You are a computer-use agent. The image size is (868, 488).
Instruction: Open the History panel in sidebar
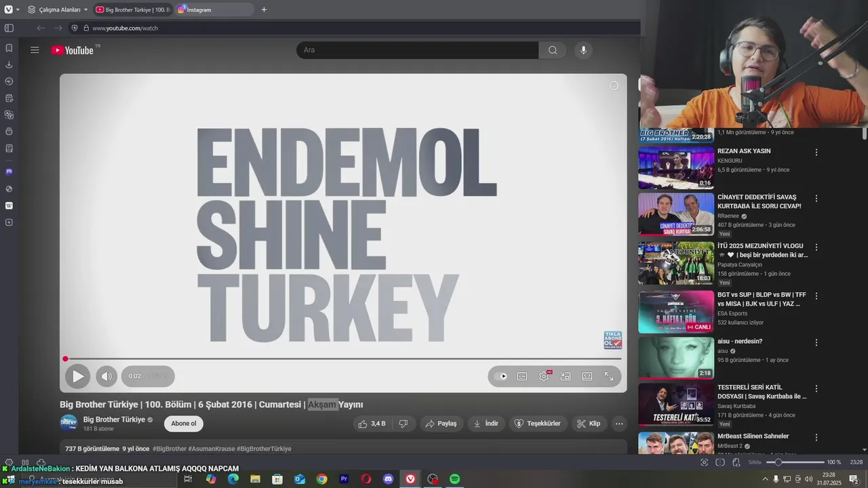point(9,81)
